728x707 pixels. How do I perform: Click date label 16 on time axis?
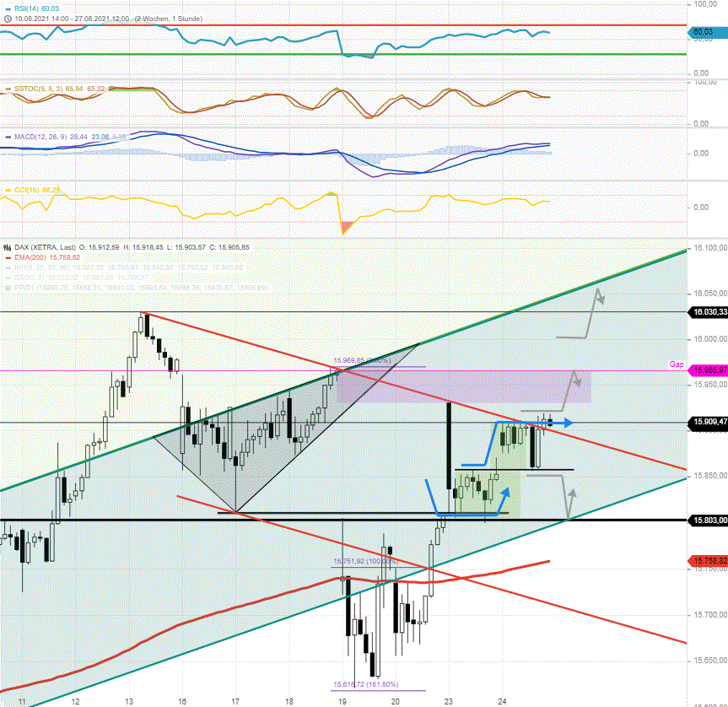182,701
